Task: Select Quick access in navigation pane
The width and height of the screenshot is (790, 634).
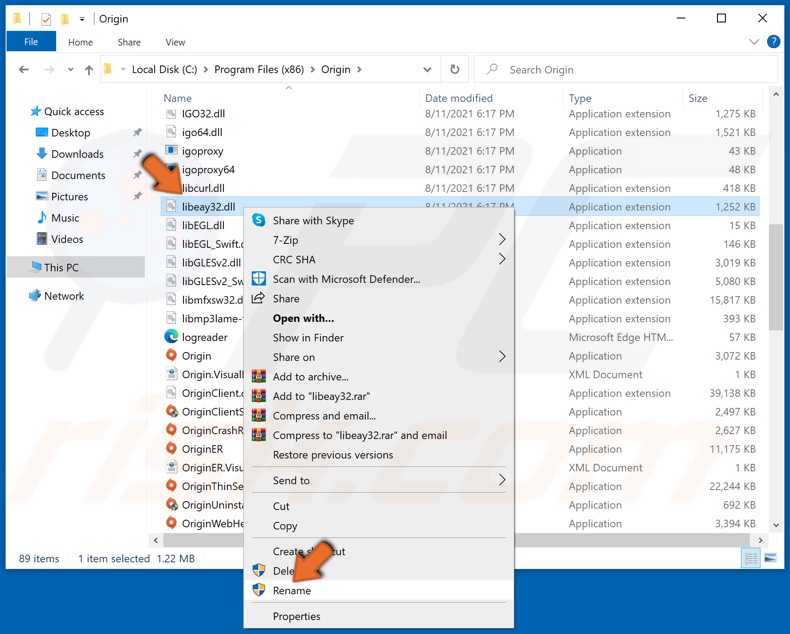Action: (x=74, y=111)
